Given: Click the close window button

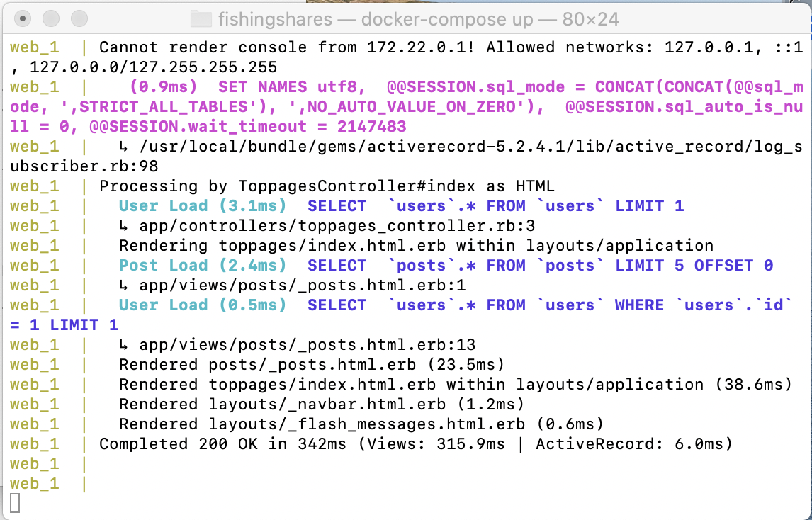Looking at the screenshot, I should (23, 18).
